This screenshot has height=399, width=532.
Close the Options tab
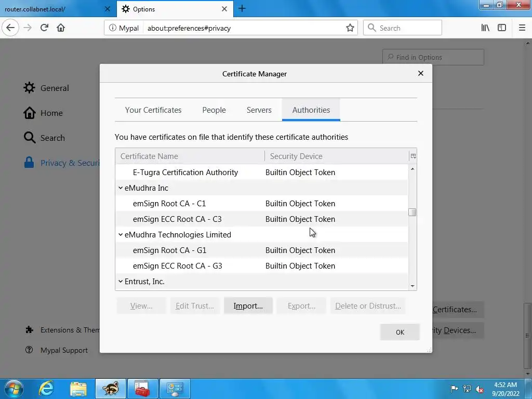click(224, 9)
